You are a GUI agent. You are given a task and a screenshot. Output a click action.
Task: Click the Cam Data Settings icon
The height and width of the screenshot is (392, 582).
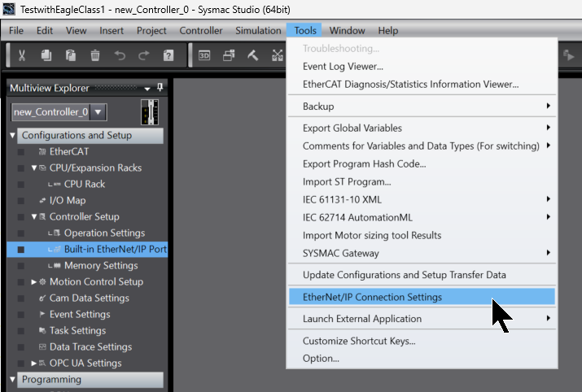tap(42, 298)
